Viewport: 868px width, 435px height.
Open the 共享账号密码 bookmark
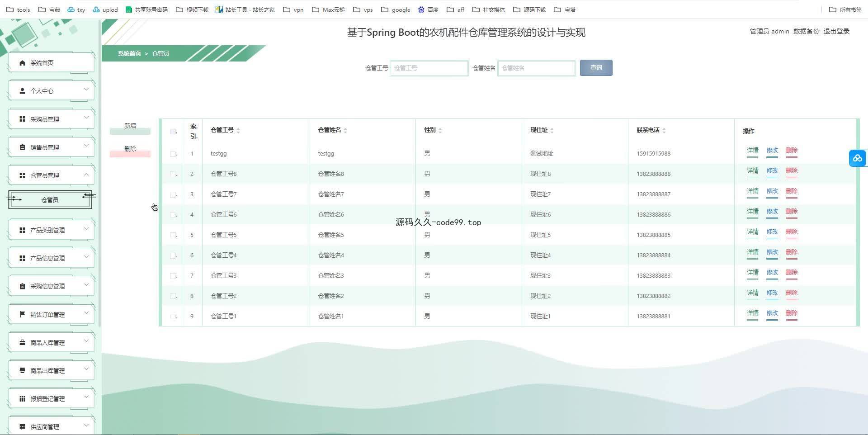(x=146, y=9)
